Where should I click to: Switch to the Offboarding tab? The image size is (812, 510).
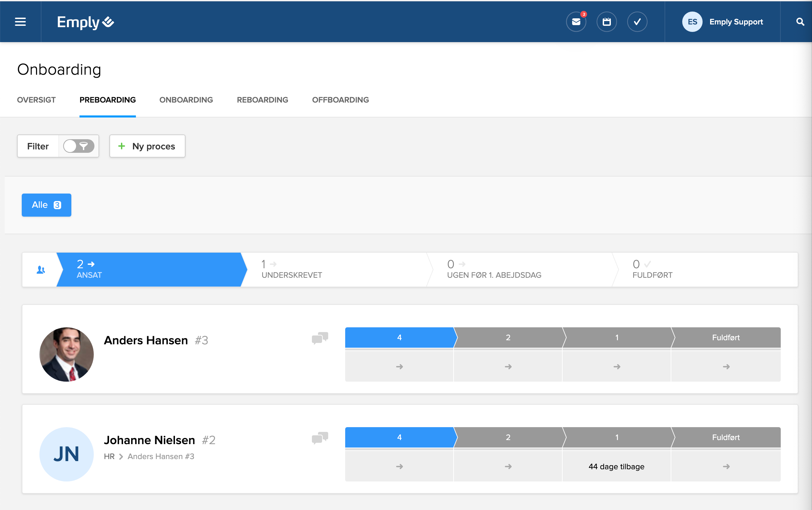tap(340, 100)
